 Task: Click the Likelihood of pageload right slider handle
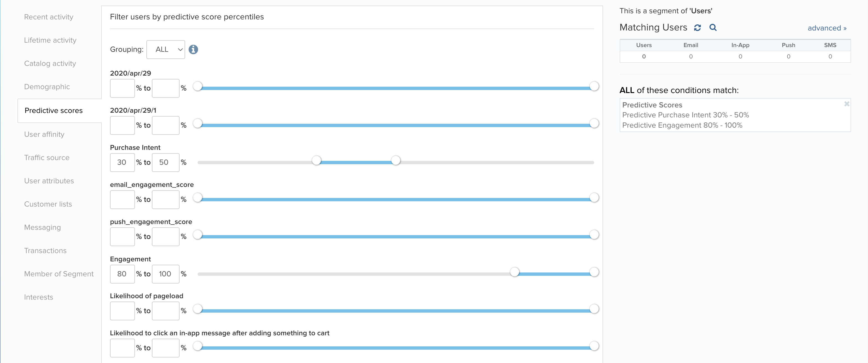click(594, 309)
